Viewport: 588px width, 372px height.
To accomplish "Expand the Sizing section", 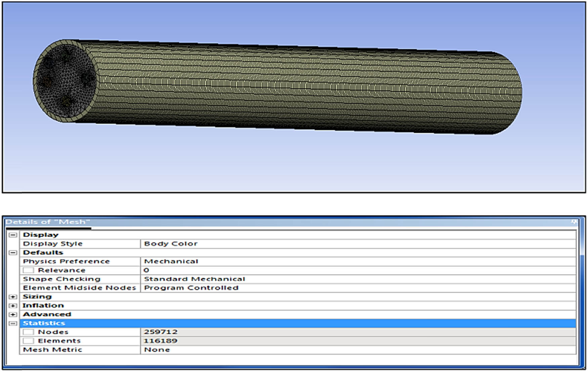I will (13, 296).
